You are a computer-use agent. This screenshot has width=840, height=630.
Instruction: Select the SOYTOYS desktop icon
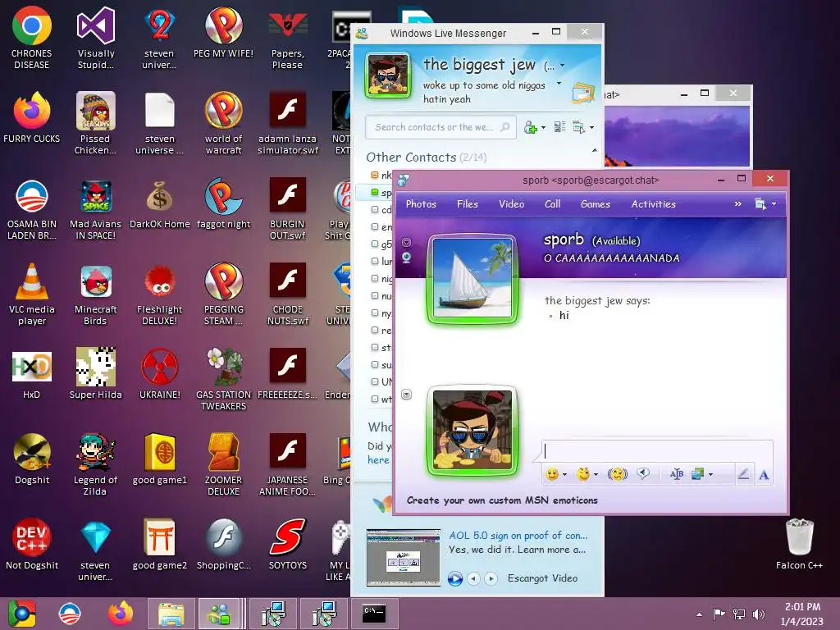pos(288,545)
